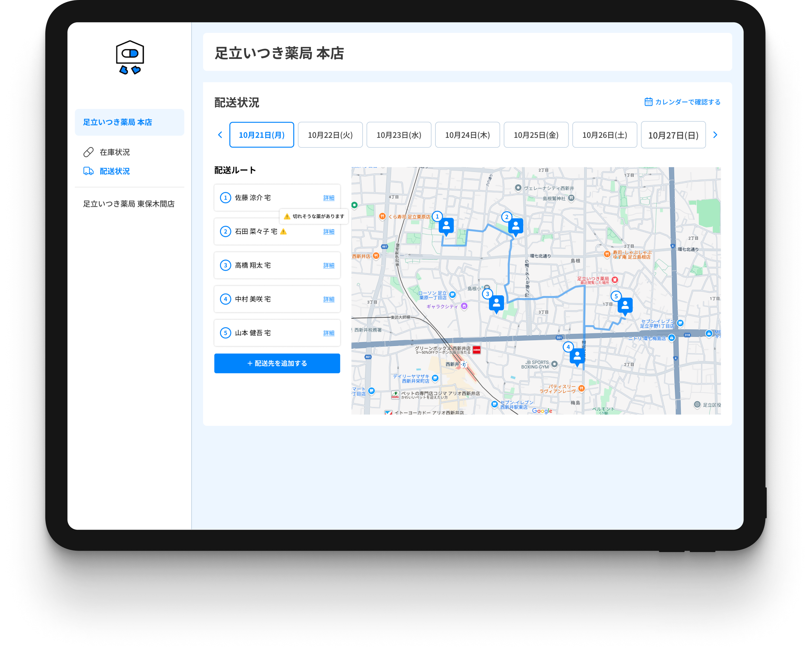Click warning icon beside 石田 菜々子 宅
This screenshot has width=812, height=654.
coord(283,232)
